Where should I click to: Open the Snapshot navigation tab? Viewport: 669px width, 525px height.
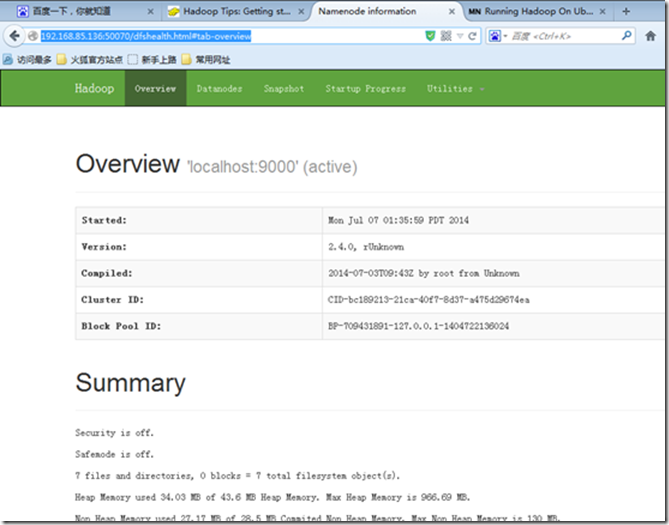point(284,88)
